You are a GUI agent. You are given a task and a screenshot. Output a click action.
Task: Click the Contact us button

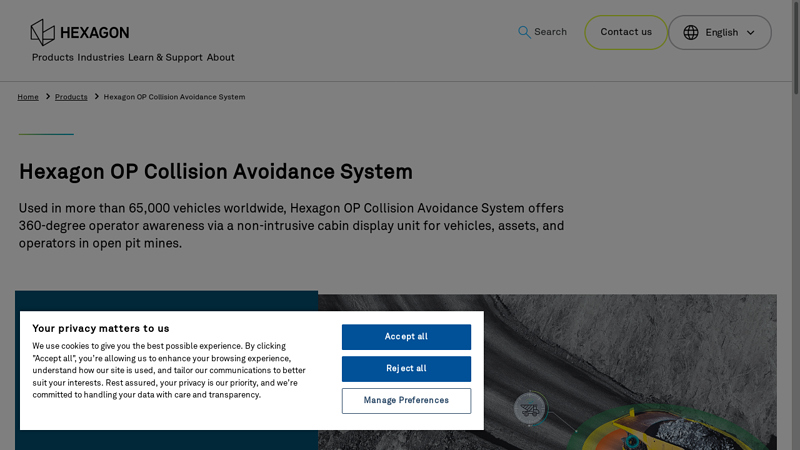point(626,32)
